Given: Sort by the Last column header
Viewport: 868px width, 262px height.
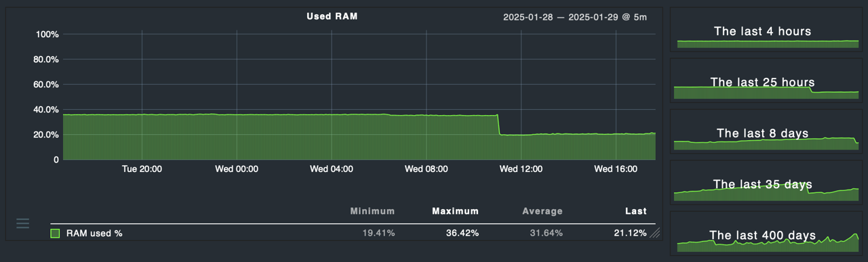Looking at the screenshot, I should coord(635,211).
